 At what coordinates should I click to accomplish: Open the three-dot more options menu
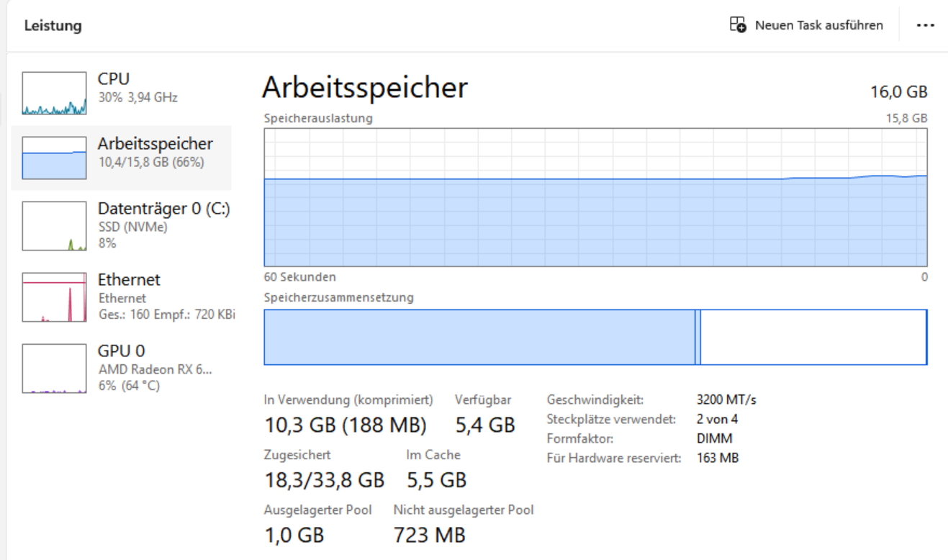pyautogui.click(x=925, y=25)
